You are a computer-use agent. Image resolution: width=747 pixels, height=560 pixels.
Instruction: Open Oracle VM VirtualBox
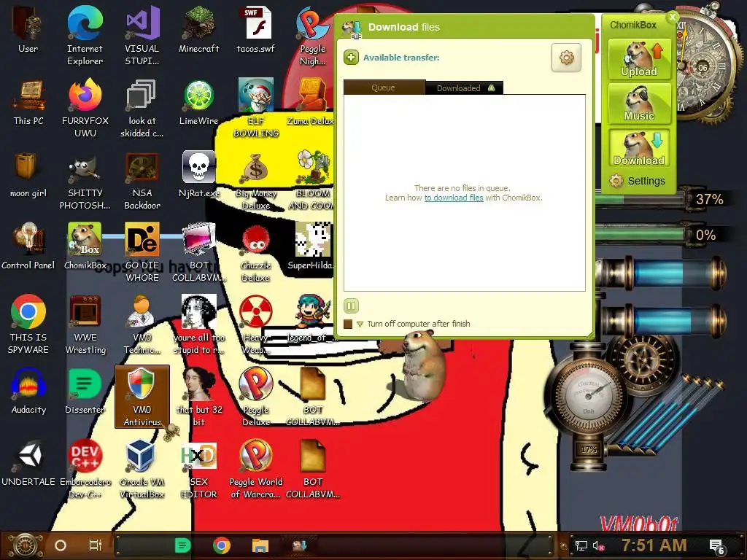click(x=142, y=469)
